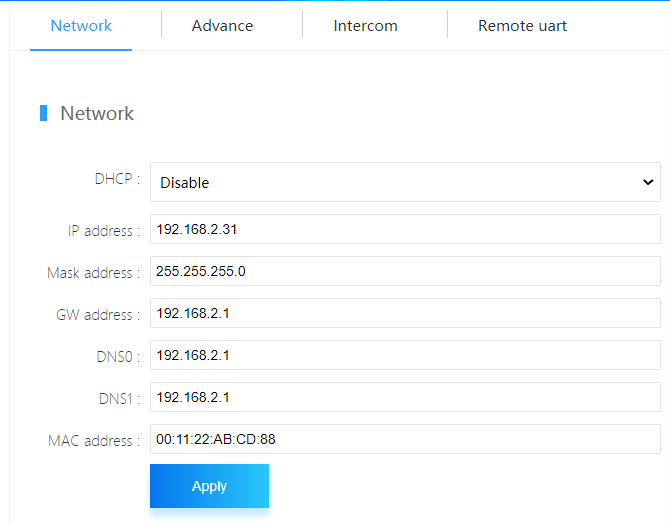Click the Network section heading text
670x525 pixels.
(x=97, y=113)
